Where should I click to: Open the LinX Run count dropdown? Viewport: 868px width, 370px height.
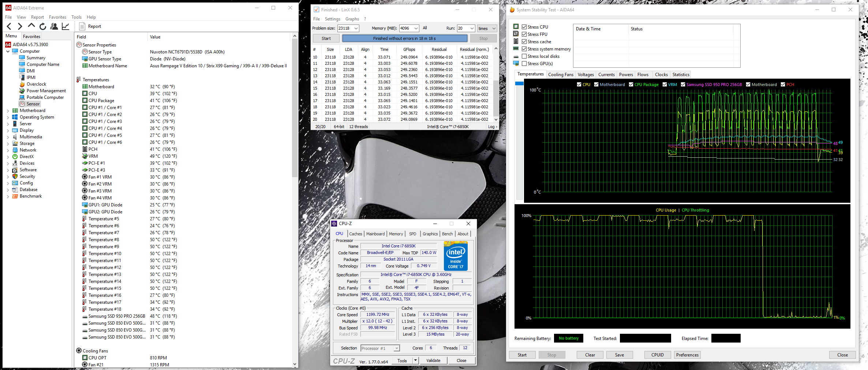pos(472,28)
